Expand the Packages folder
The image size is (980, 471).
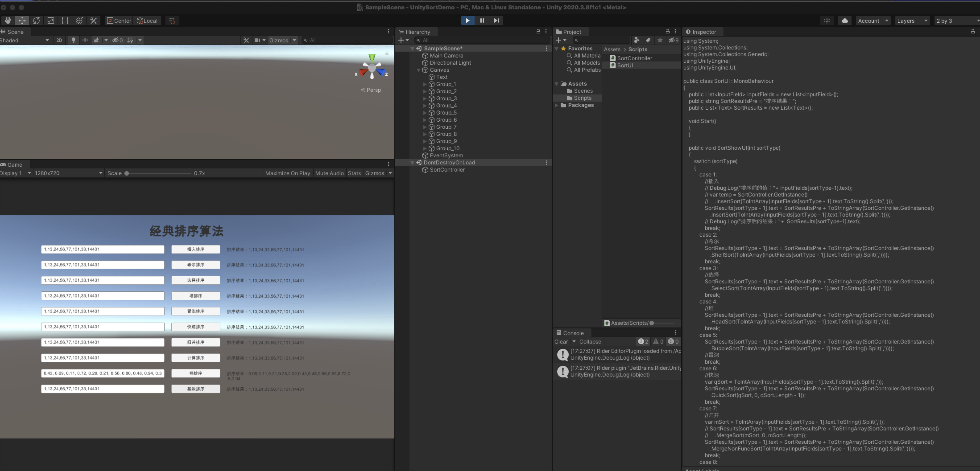coord(557,105)
